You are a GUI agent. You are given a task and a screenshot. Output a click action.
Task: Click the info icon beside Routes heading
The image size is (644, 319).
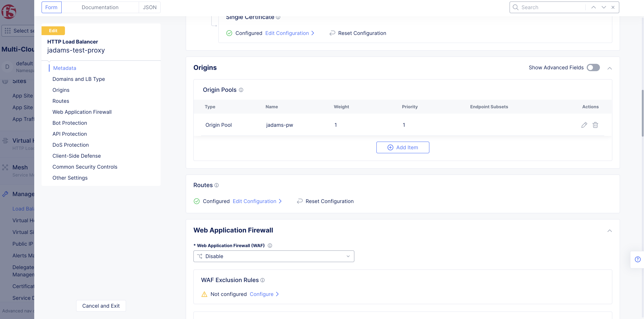click(x=216, y=185)
